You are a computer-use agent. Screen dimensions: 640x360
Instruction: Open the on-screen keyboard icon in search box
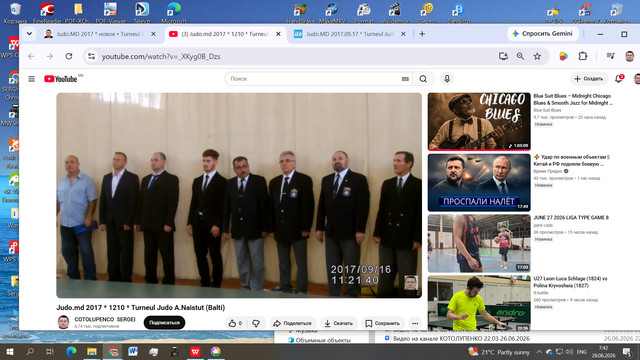click(x=405, y=79)
